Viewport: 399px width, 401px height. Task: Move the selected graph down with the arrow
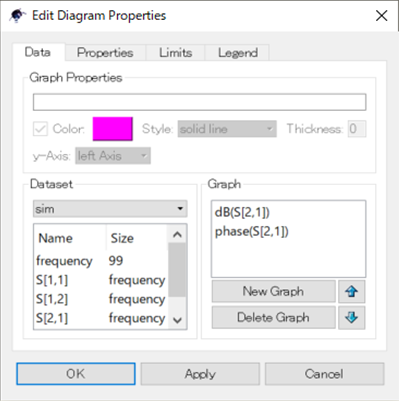(x=352, y=318)
